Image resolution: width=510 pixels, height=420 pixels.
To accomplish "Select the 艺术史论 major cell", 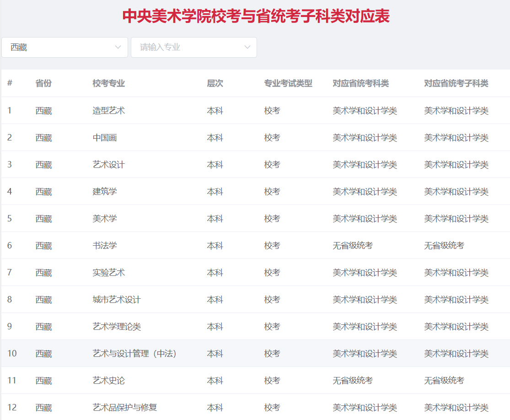I will pos(109,381).
